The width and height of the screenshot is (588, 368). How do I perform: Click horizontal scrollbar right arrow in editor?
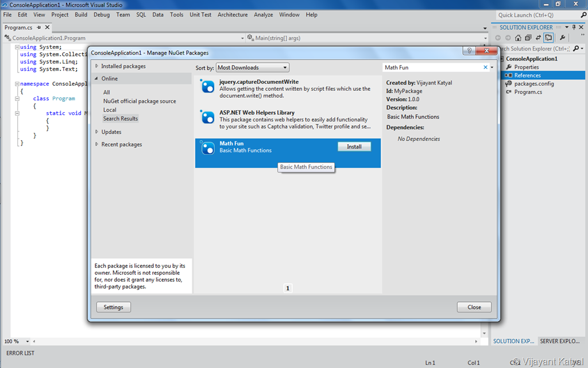pos(476,342)
